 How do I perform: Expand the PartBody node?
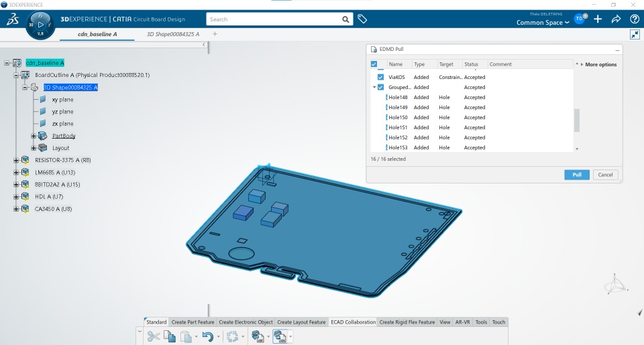[x=34, y=136]
